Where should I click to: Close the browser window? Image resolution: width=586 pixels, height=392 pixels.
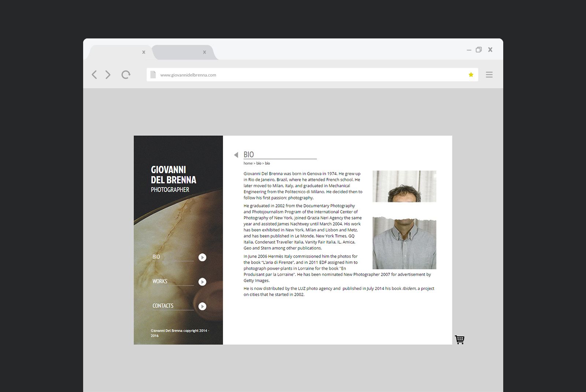[490, 49]
